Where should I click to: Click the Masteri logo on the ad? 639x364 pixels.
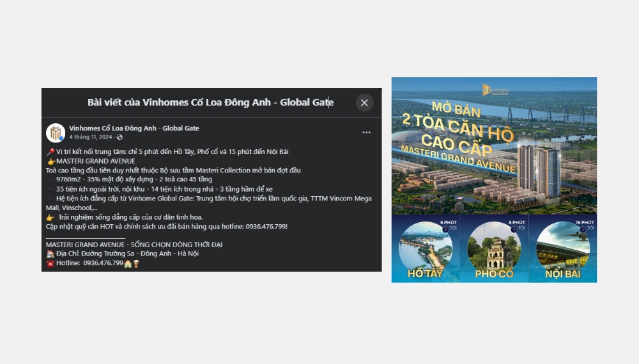click(495, 89)
